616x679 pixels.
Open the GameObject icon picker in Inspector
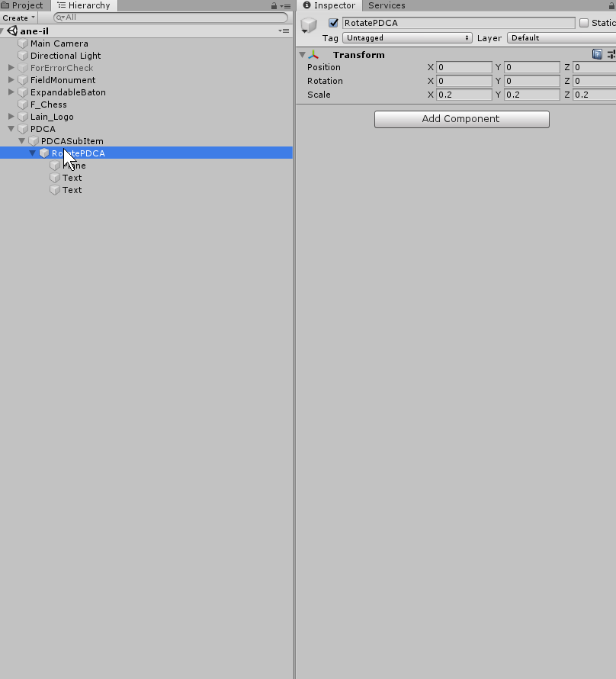point(309,24)
